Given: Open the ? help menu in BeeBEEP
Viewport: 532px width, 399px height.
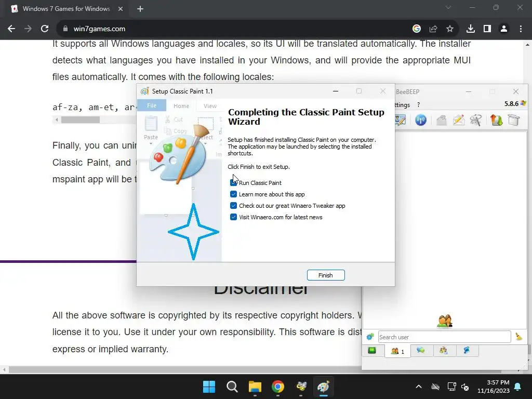Looking at the screenshot, I should pyautogui.click(x=418, y=105).
